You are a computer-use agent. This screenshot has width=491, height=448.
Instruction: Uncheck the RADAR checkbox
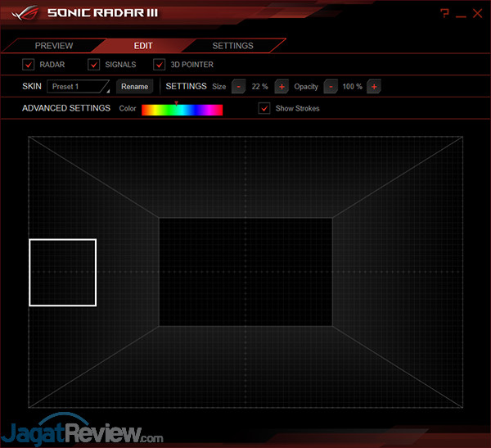28,65
